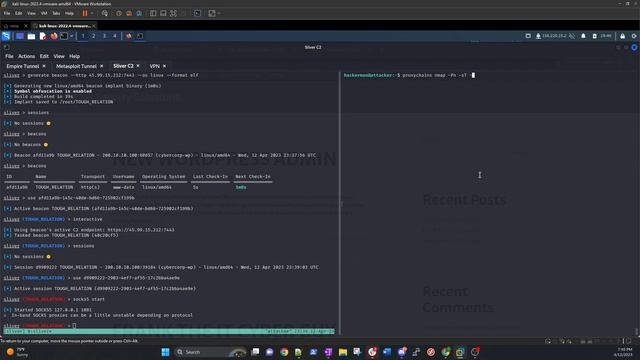Click the screen recorder icon in Kali tray
The width and height of the screenshot is (640, 360).
pyautogui.click(x=528, y=36)
